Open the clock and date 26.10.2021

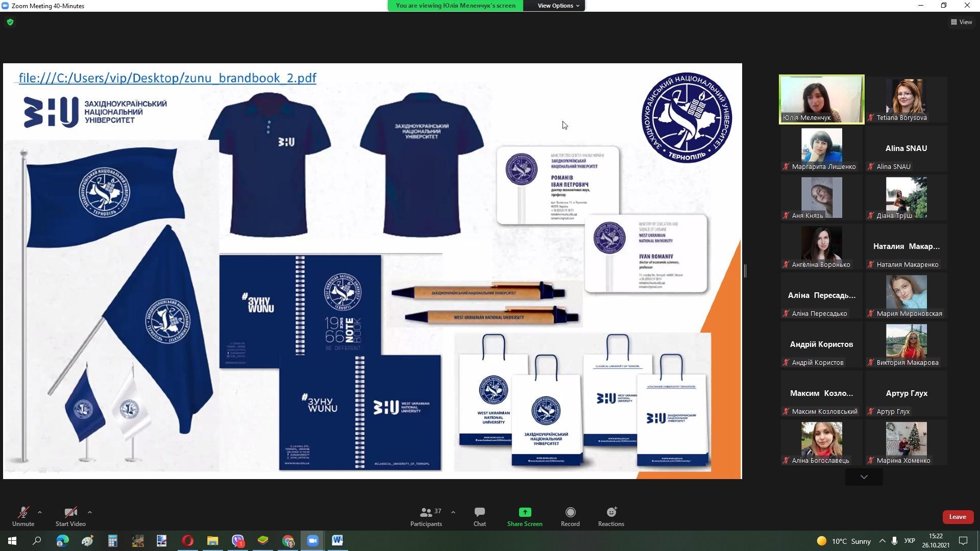(936, 541)
